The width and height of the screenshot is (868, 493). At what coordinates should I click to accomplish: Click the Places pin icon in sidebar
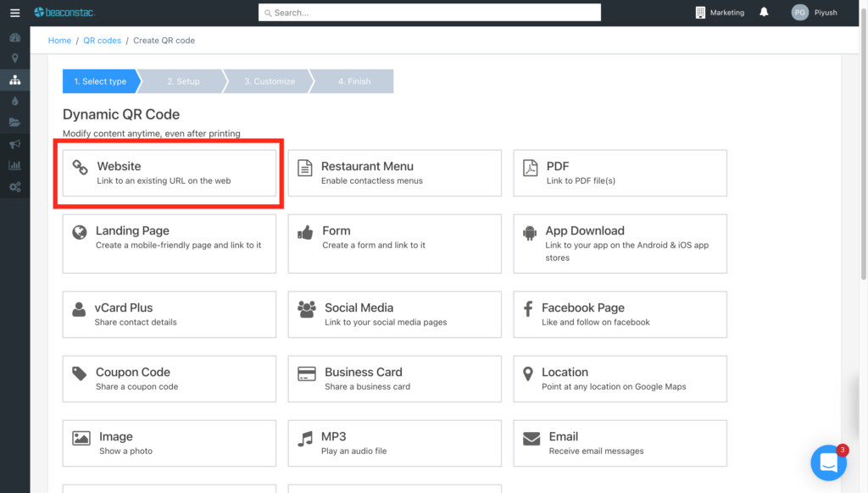pos(14,58)
